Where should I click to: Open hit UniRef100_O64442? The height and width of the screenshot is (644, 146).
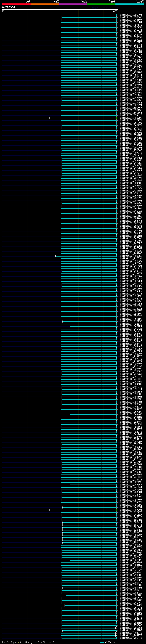tap(131, 347)
